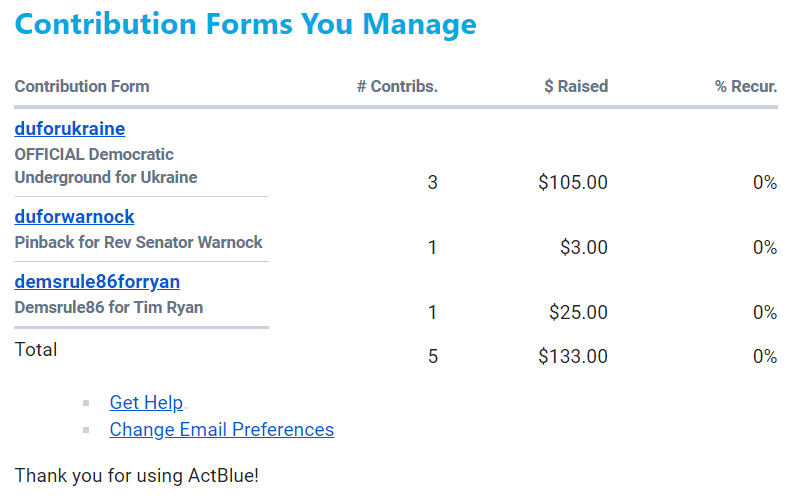Open Change Email Preferences link
806x496 pixels.
coord(221,430)
